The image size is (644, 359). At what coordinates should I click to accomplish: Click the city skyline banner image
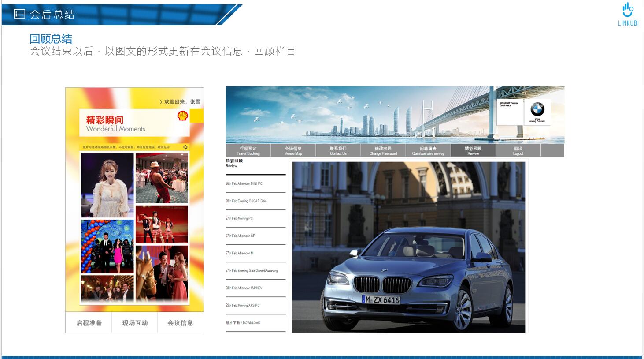(395, 115)
